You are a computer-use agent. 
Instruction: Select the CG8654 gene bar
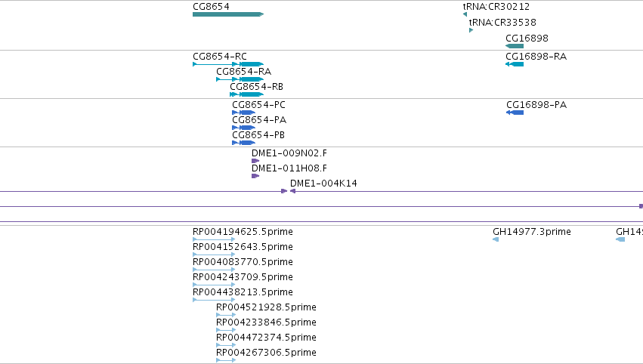(228, 14)
